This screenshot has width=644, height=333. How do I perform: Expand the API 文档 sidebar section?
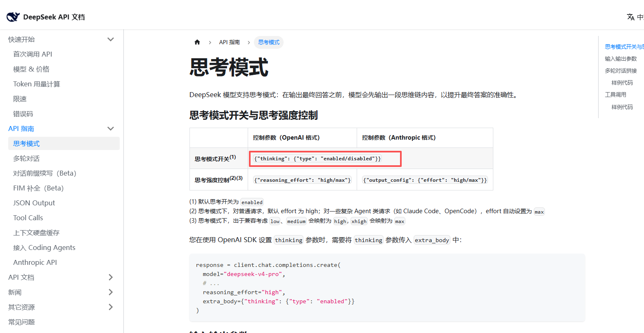(110, 277)
